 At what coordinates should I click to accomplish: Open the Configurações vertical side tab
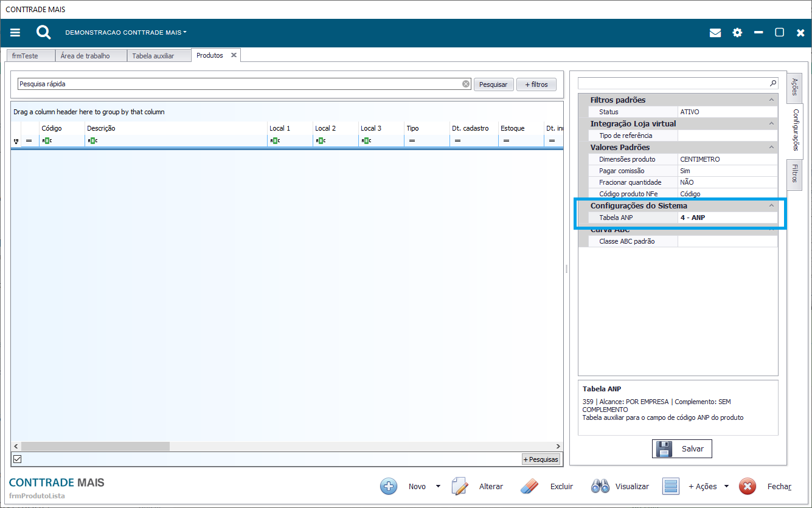(796, 132)
